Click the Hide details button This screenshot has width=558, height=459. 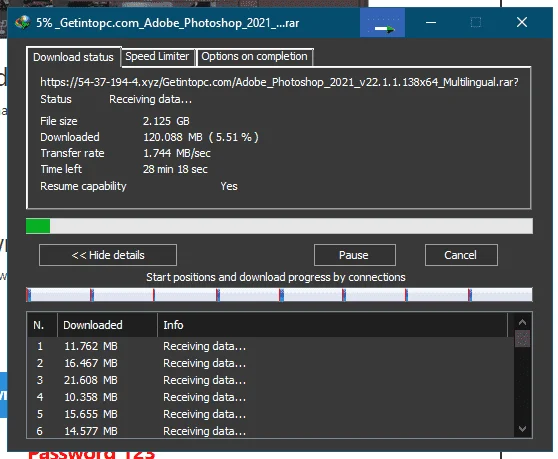tap(108, 255)
